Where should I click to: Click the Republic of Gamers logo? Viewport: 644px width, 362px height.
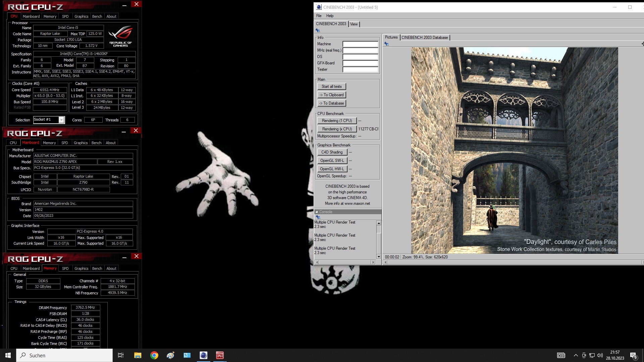point(120,36)
